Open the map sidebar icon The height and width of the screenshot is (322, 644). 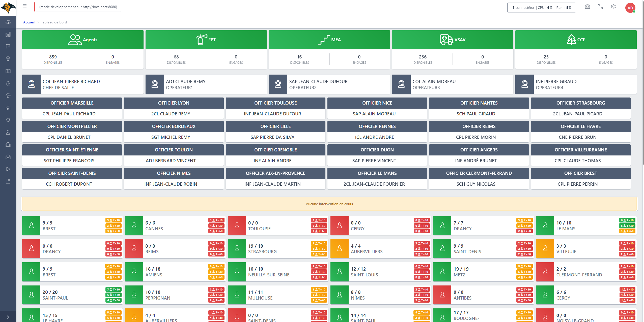[x=8, y=71]
